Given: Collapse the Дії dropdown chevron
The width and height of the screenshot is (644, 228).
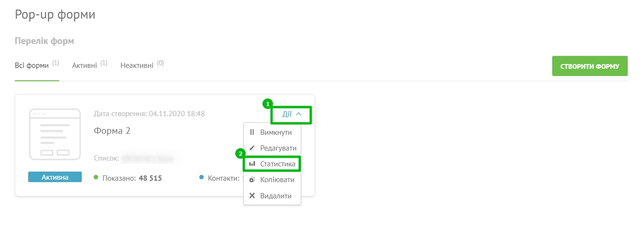Looking at the screenshot, I should click(x=299, y=114).
